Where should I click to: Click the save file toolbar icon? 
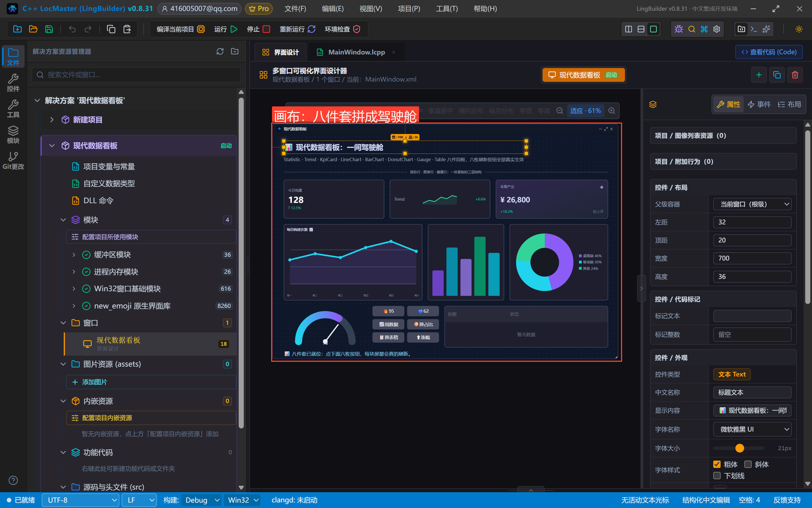coord(49,29)
